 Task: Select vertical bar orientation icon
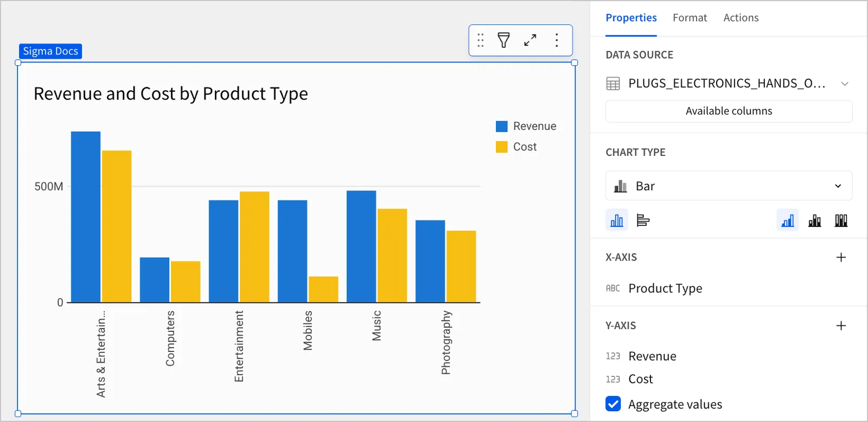pos(617,220)
